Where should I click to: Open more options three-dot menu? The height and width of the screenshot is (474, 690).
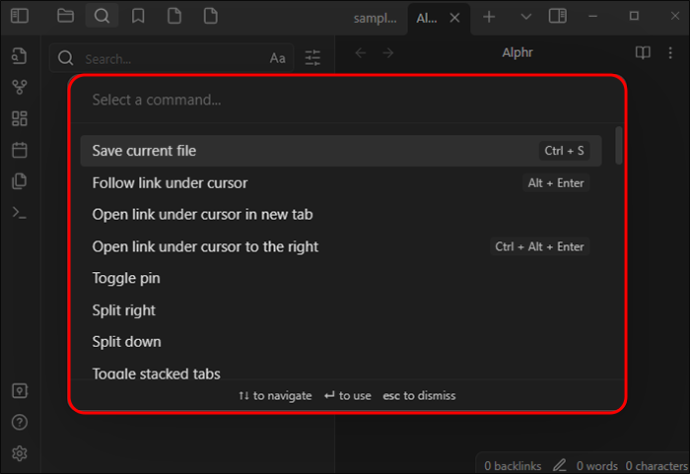[x=670, y=53]
